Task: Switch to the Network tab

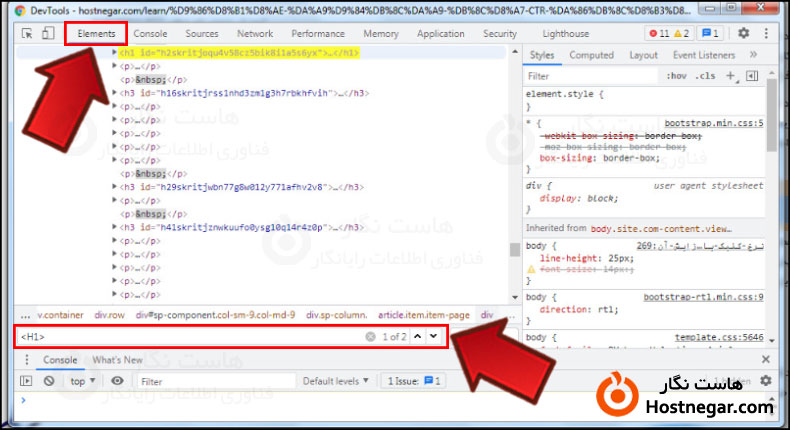Action: (x=255, y=33)
